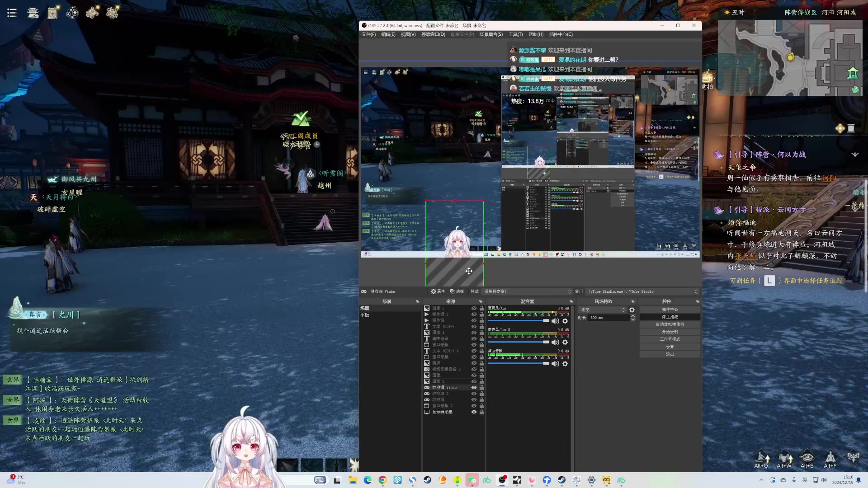Enter 工作室模式 studio mode

670,339
